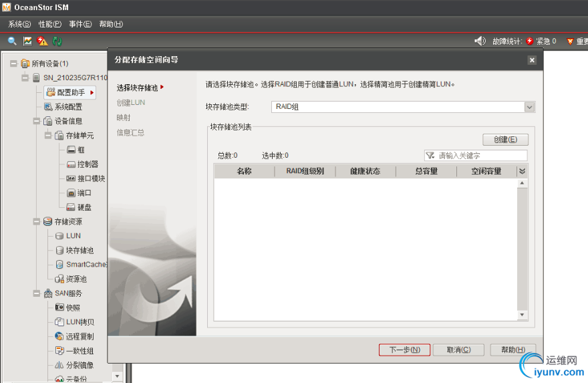Open the 配置助手 tree item
This screenshot has width=588, height=383.
click(69, 92)
